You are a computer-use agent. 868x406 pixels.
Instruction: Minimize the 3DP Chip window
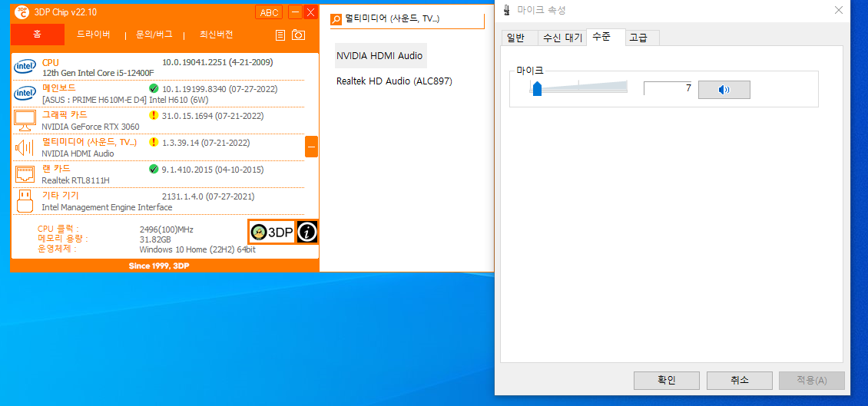pos(296,12)
